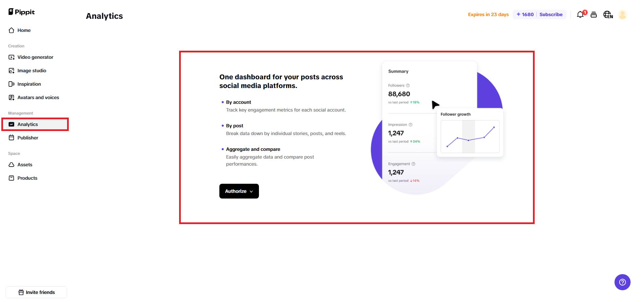Click the credits wallet icon
Viewport: 644px width, 302px height.
point(594,14)
